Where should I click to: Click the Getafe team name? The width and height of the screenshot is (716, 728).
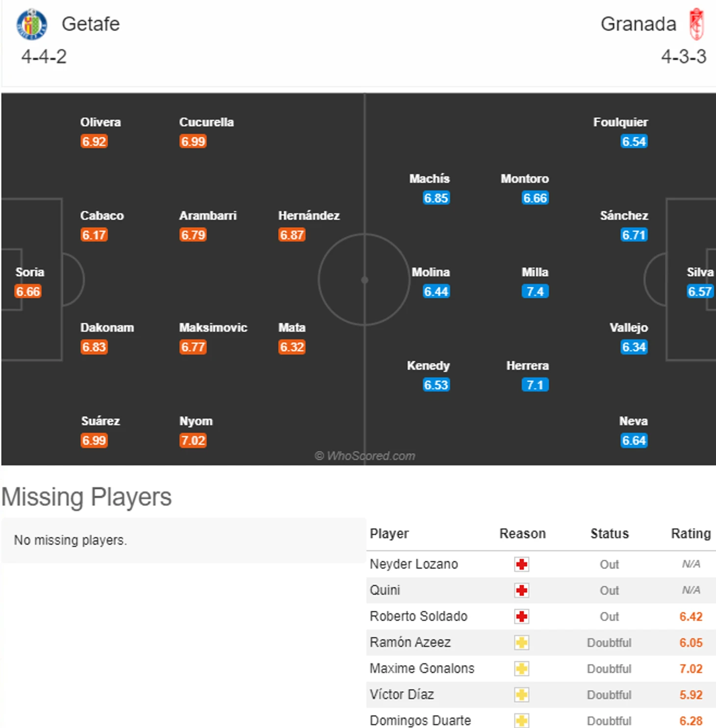91,24
